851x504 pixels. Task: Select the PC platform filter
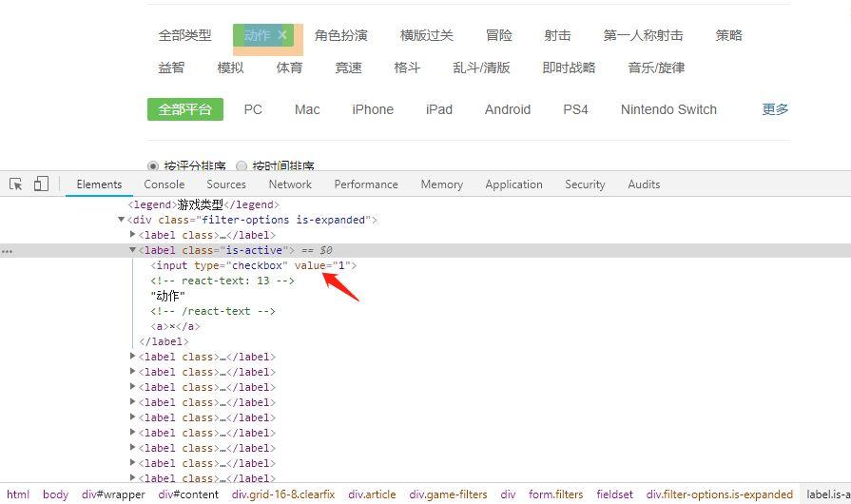point(253,109)
